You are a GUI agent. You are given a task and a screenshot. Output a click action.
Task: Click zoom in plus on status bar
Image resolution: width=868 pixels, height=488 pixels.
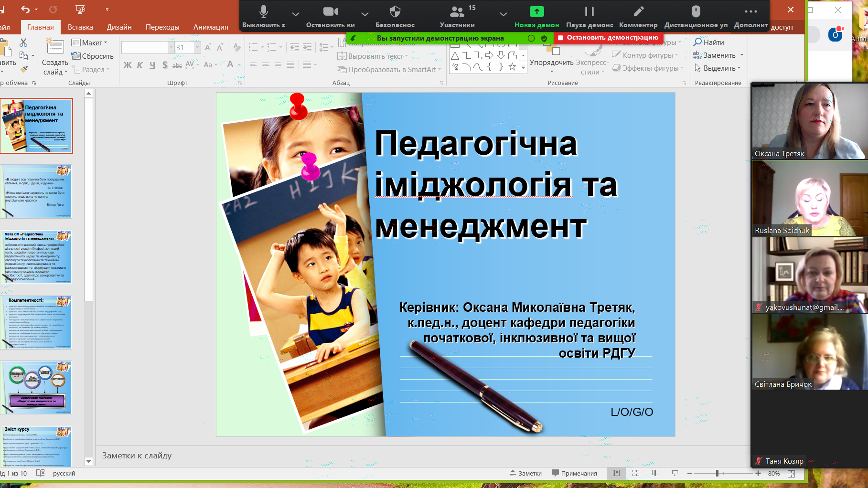tap(758, 473)
